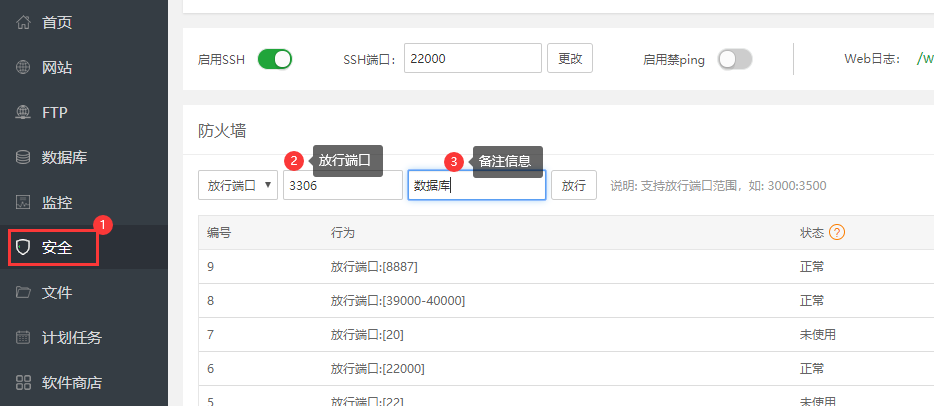Click the database stack icon
The width and height of the screenshot is (934, 406).
click(x=23, y=158)
